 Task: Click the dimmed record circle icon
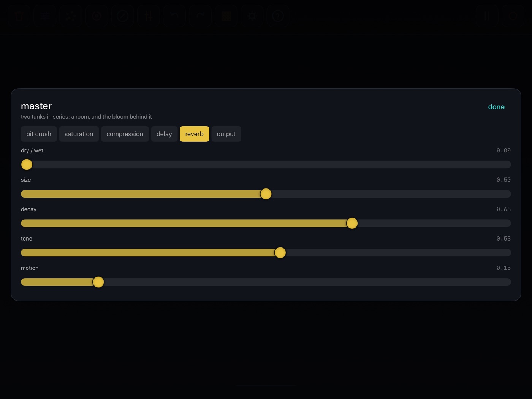pos(97,16)
